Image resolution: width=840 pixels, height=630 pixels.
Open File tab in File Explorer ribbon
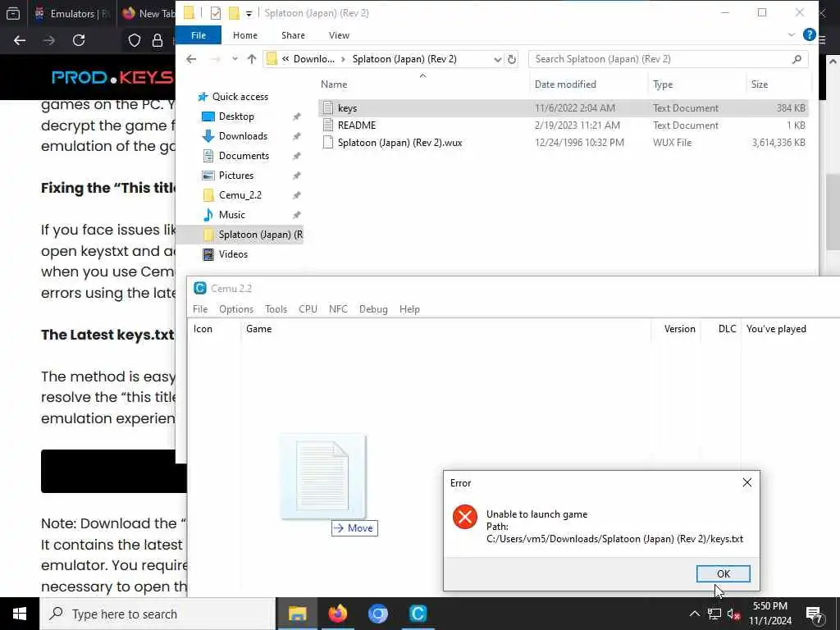199,35
